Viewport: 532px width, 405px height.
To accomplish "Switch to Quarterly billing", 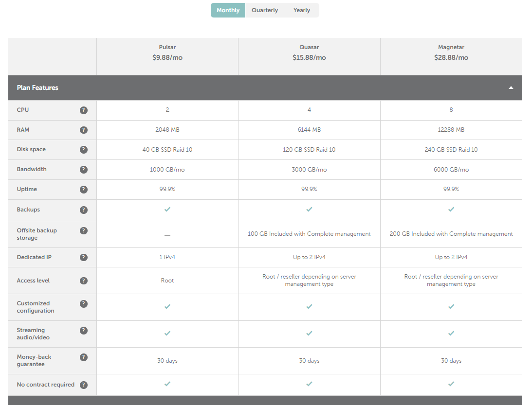I will (x=265, y=10).
